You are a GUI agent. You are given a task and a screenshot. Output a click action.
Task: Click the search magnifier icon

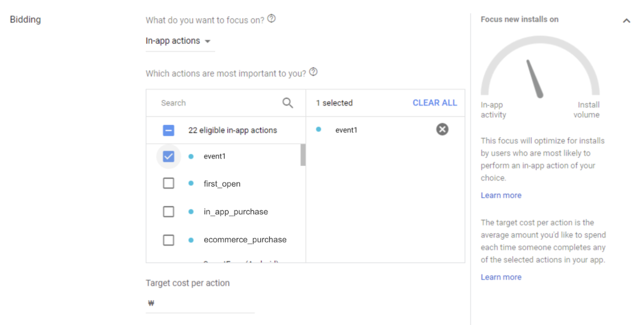(287, 103)
